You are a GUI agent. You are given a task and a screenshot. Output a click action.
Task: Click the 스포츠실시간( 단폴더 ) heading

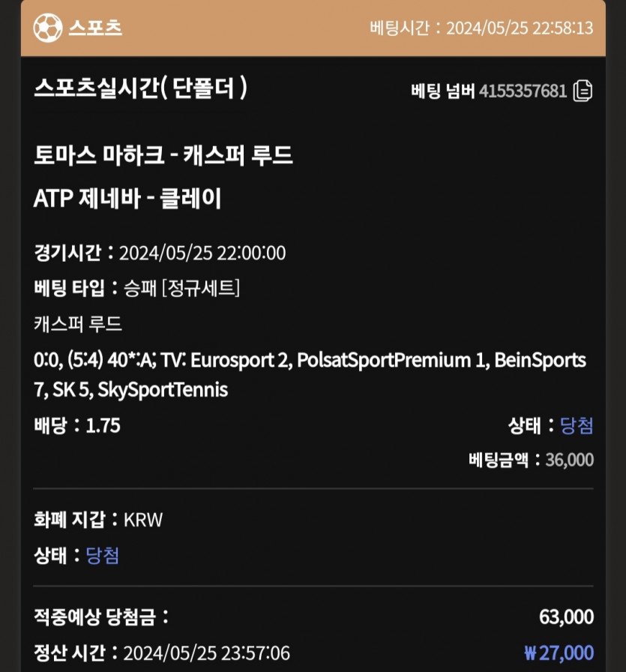(x=140, y=88)
